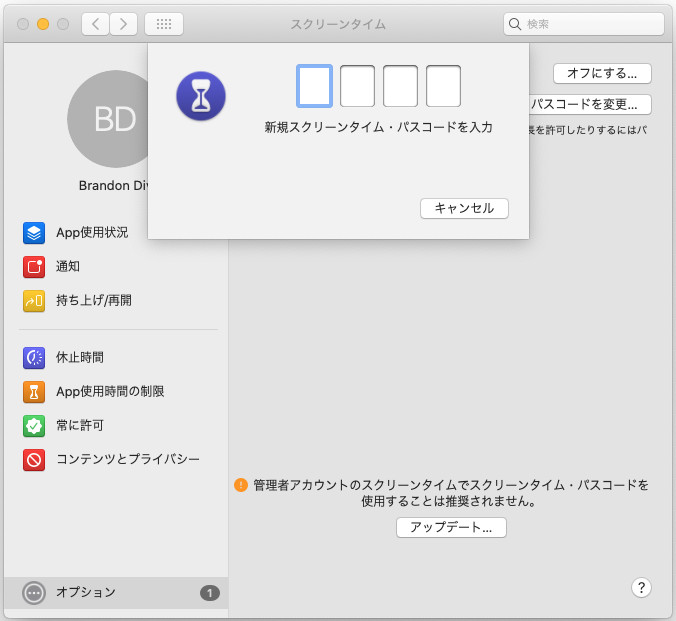Select the オプション row at bottom
Image resolution: width=676 pixels, height=621 pixels.
coord(116,593)
